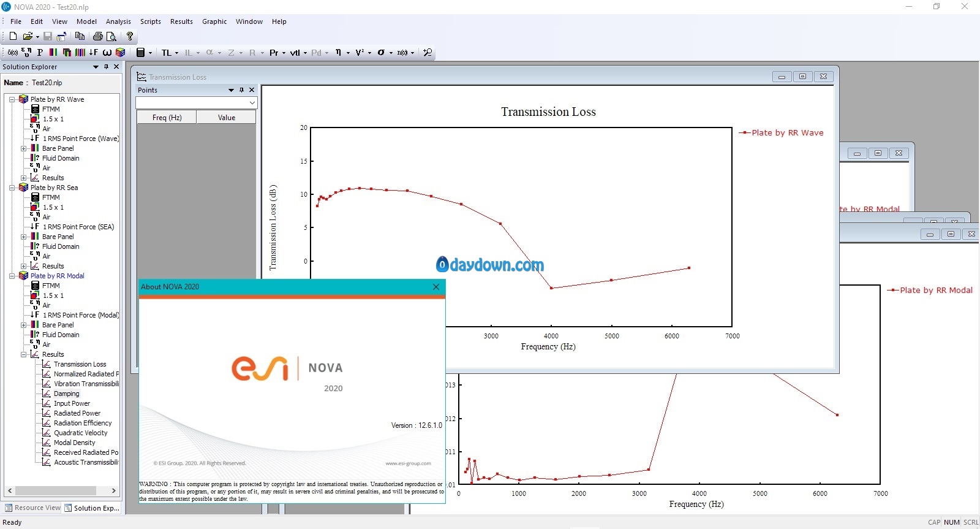This screenshot has width=980, height=529.
Task: Click the Copy icon in toolbar
Action: 80,36
